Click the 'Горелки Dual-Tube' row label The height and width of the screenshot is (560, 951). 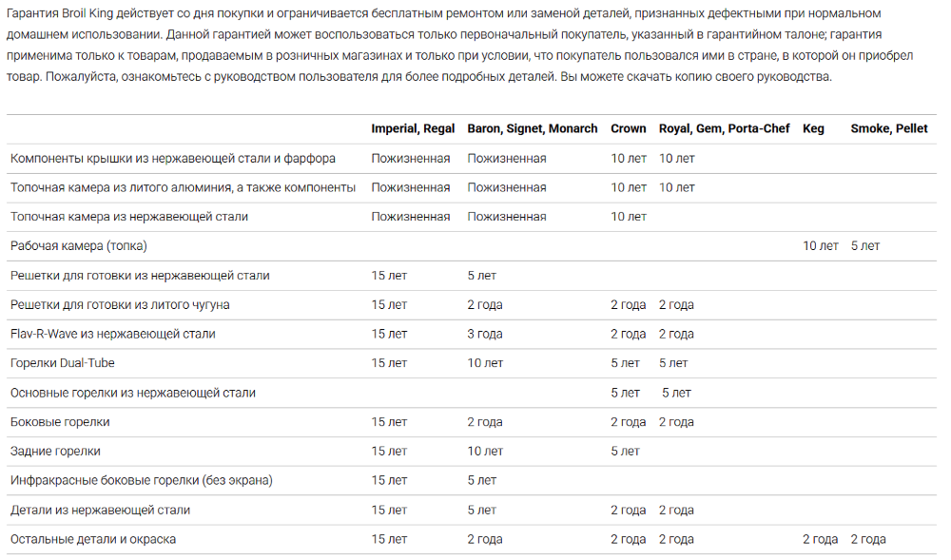click(63, 363)
